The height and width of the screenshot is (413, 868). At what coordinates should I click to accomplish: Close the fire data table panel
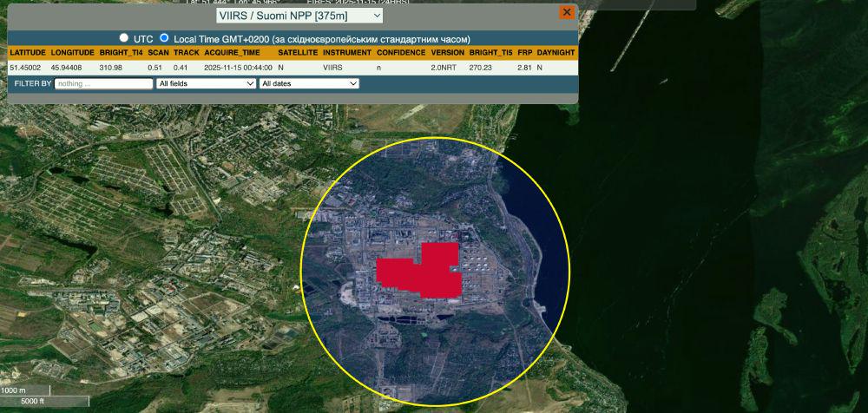click(x=566, y=12)
